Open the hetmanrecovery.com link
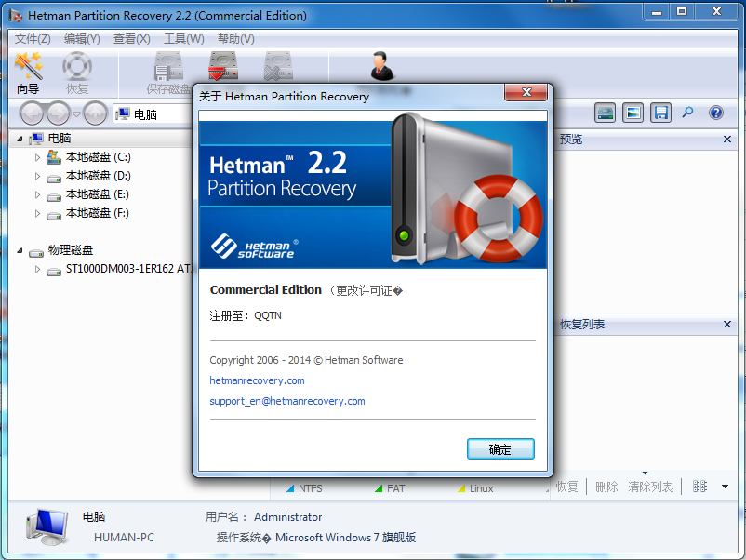 pyautogui.click(x=257, y=380)
